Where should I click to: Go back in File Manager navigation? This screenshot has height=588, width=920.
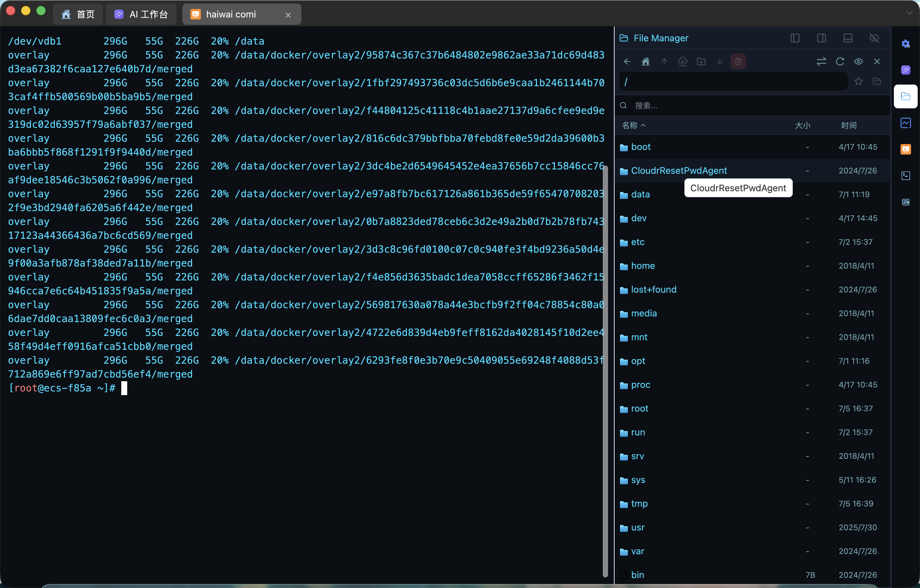point(627,61)
